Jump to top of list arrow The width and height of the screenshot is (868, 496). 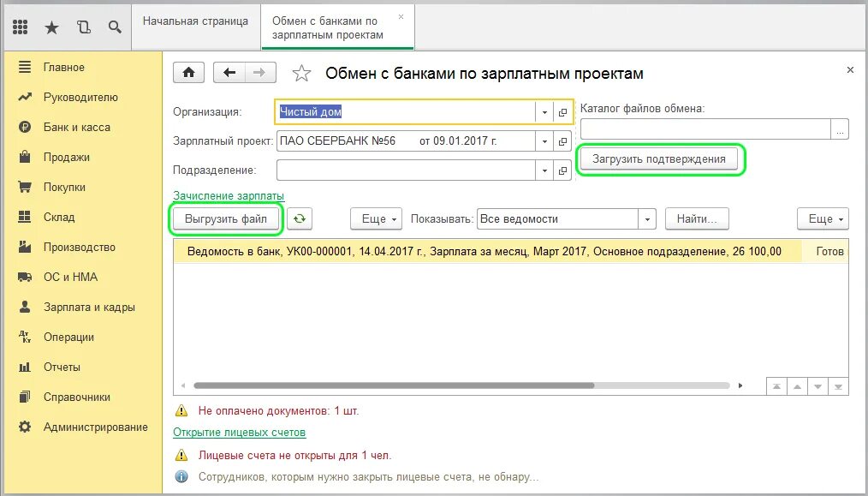(x=776, y=386)
